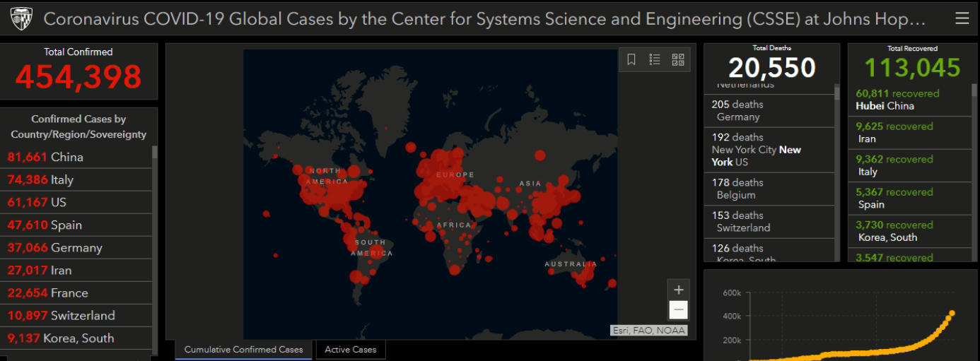980x361 pixels.
Task: Click the Johns Hopkins shield logo
Action: pyautogui.click(x=21, y=19)
